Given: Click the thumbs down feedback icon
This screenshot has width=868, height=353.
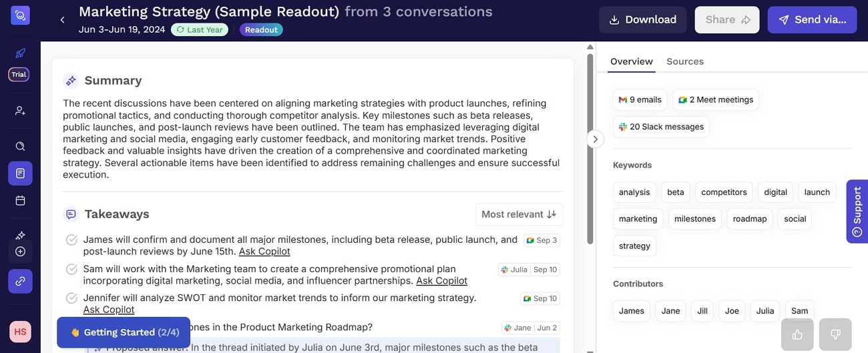Looking at the screenshot, I should 835,334.
